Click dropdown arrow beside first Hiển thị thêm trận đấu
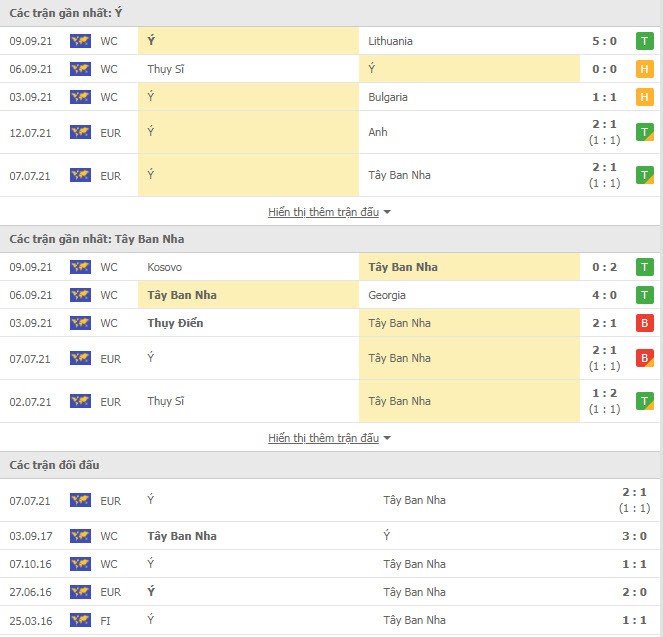 [x=387, y=212]
